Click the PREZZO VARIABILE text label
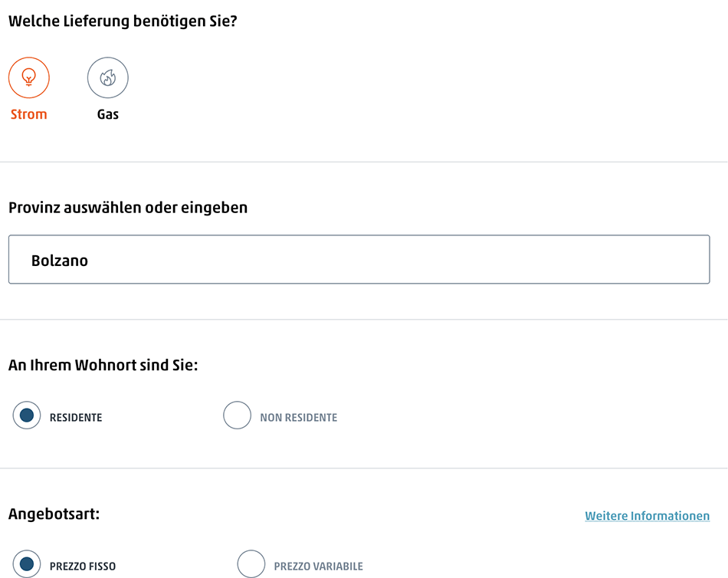728x578 pixels. pos(319,567)
